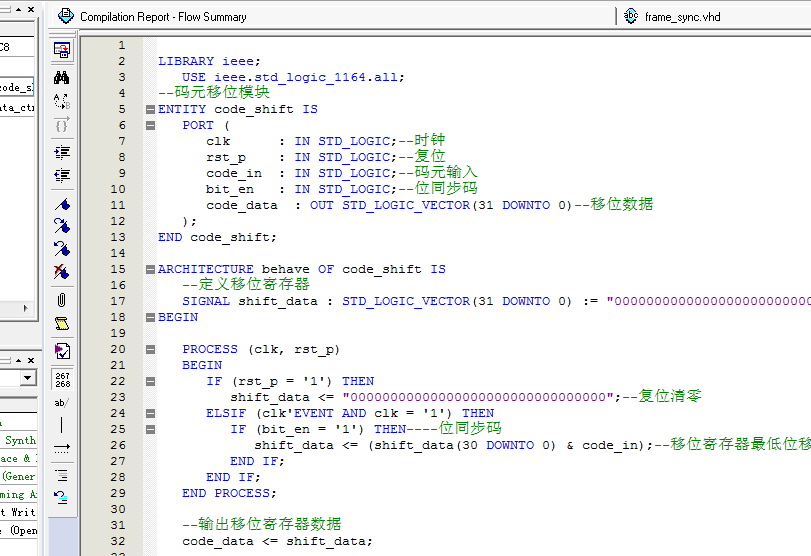Switch to Compilation Report - Flow Summary tab
The width and height of the screenshot is (811, 556).
click(162, 17)
